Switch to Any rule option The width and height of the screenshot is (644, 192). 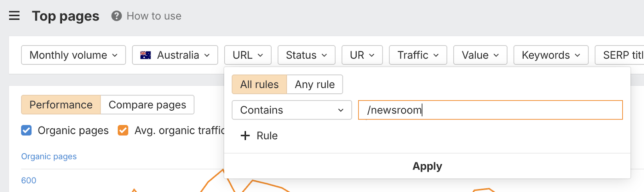314,85
